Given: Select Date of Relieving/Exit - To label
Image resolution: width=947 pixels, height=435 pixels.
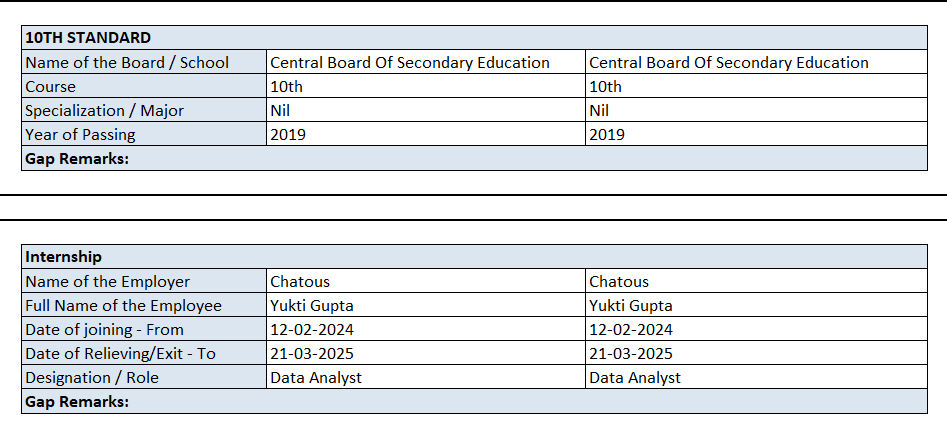Looking at the screenshot, I should (120, 353).
